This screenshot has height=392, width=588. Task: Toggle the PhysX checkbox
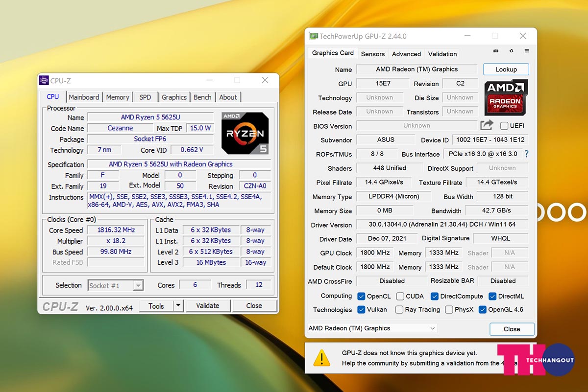click(x=449, y=310)
